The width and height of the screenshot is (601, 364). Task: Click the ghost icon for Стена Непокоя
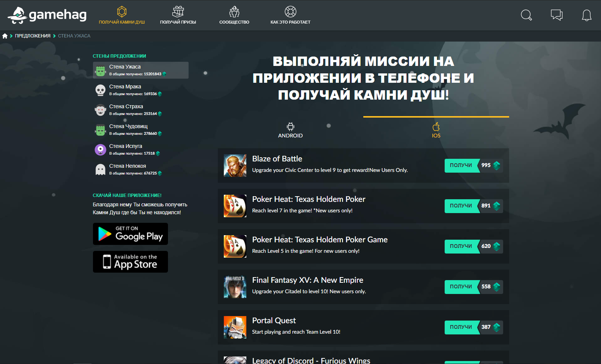coord(100,170)
